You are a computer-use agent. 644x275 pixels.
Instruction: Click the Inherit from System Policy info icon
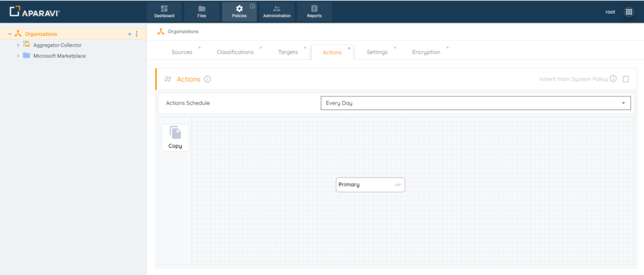pyautogui.click(x=613, y=79)
